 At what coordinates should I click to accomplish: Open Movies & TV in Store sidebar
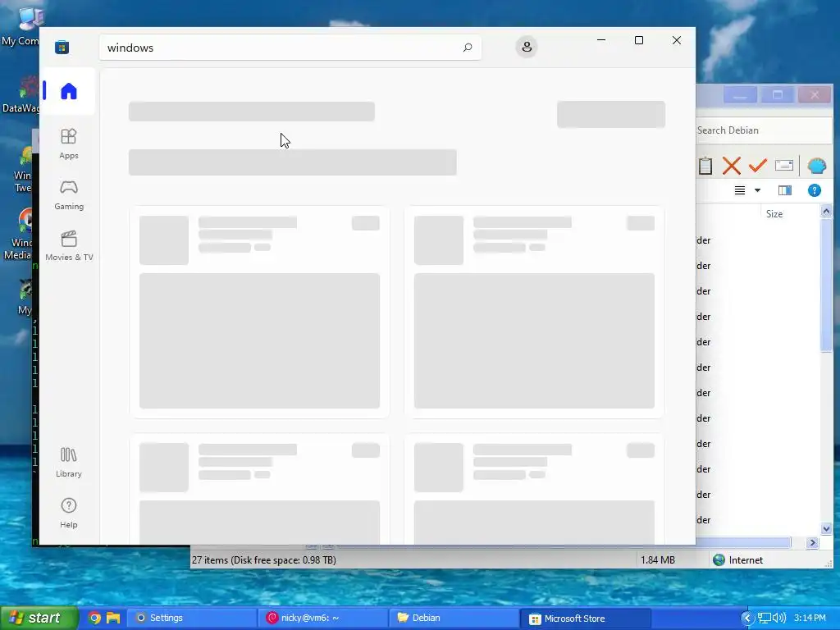point(69,245)
